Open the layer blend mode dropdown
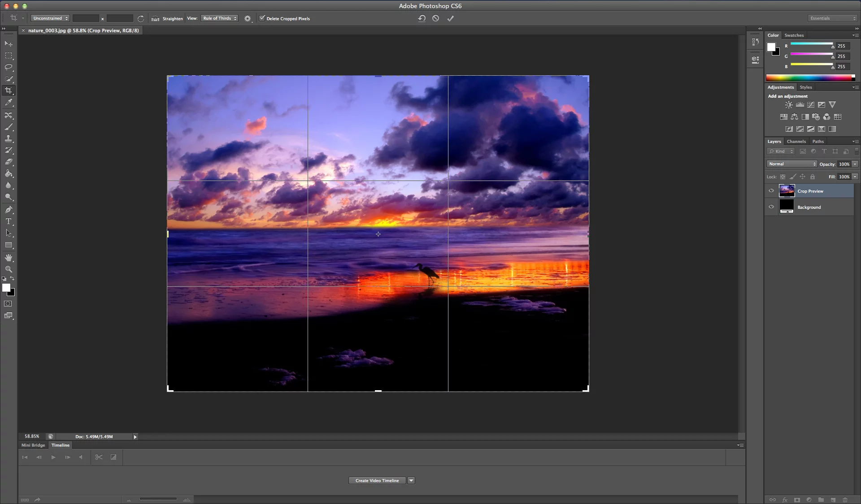This screenshot has height=504, width=861. pos(791,164)
